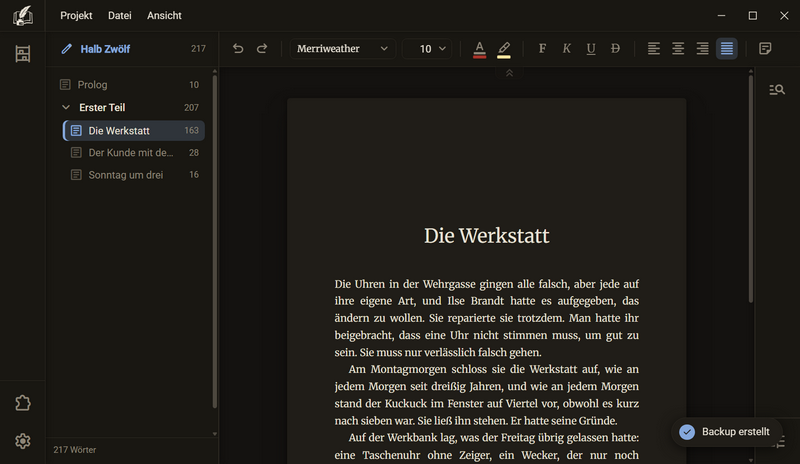The height and width of the screenshot is (464, 800).
Task: Open the Projekt menu
Action: pos(76,16)
